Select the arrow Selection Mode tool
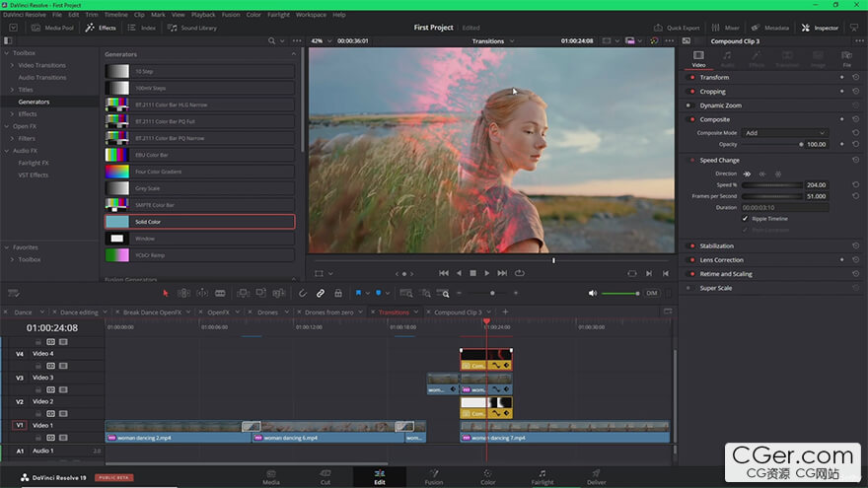Screen dimensions: 868x488 coord(165,293)
